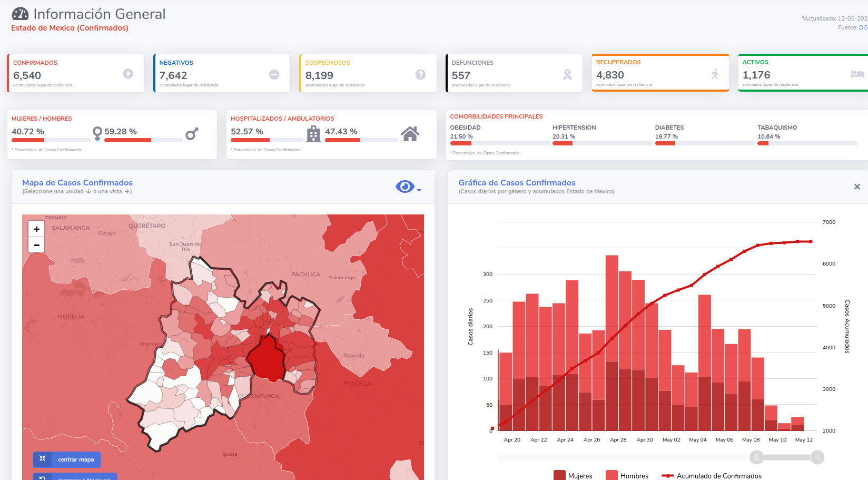Click the Estado de Mexico (Confirmados) subtitle

pyautogui.click(x=70, y=28)
